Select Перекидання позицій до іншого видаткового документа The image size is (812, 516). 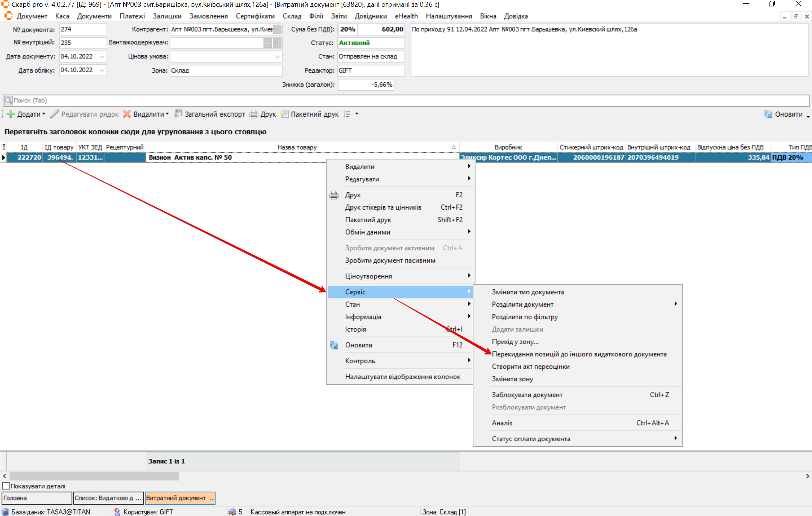579,354
